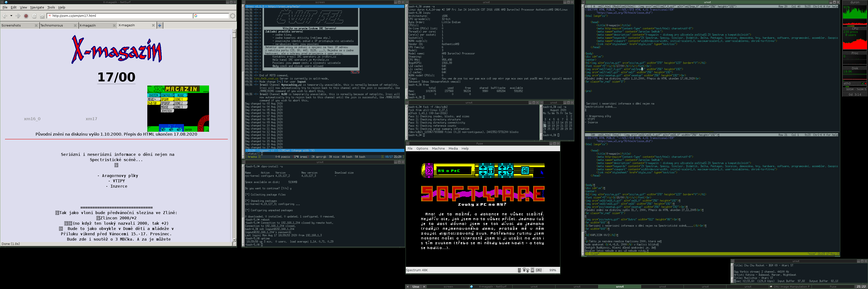This screenshot has width=868, height=289.
Task: Open the back history dropdown arrow
Action: point(11,16)
